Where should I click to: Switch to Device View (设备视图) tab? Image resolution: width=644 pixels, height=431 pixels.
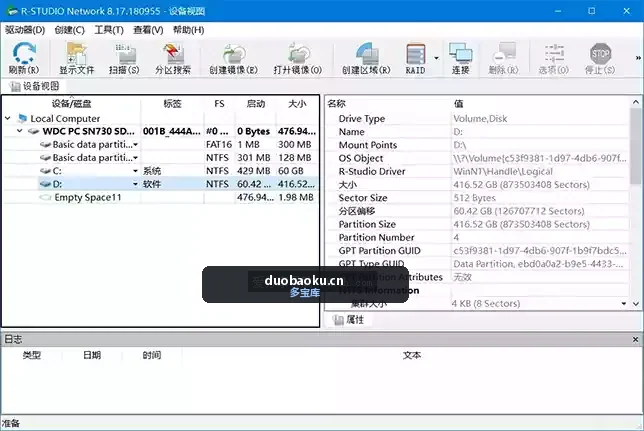pyautogui.click(x=35, y=86)
